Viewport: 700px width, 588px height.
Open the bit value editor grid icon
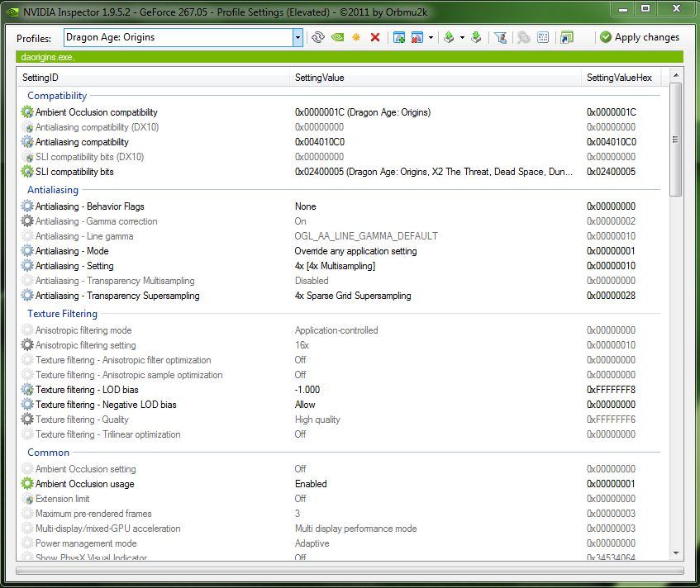pyautogui.click(x=543, y=37)
